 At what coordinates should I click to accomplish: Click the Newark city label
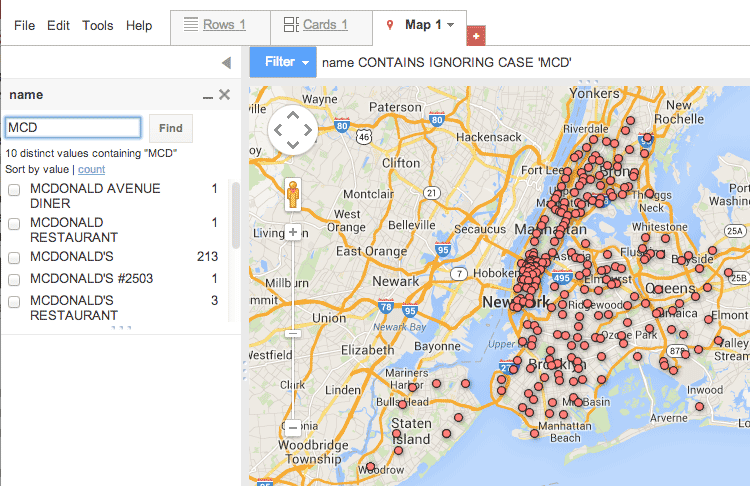pos(396,281)
